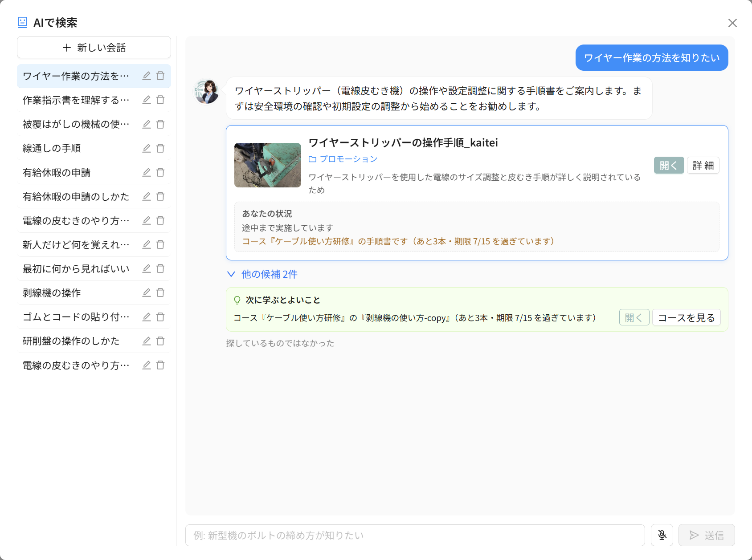
Task: Toggle the microphone voice input
Action: [x=662, y=535]
